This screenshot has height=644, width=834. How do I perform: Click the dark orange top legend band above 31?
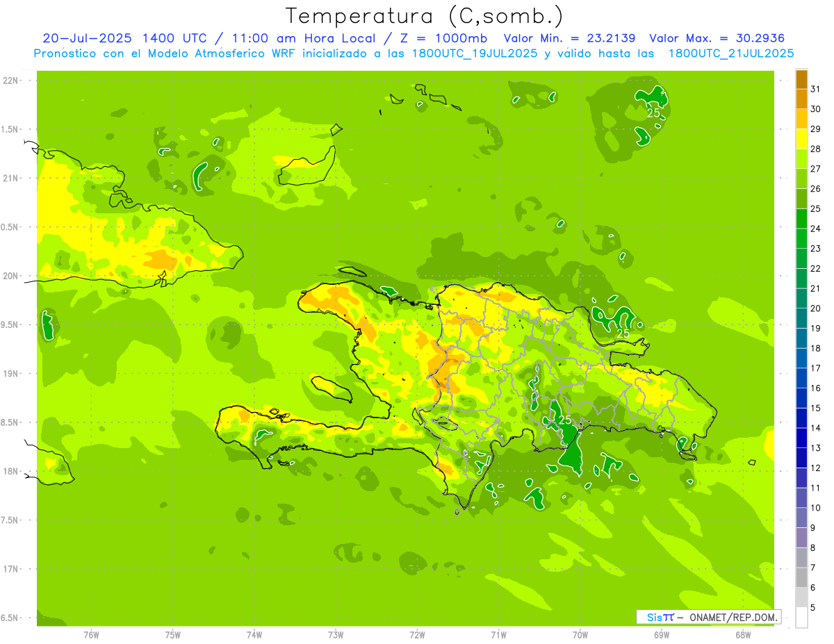tap(801, 79)
